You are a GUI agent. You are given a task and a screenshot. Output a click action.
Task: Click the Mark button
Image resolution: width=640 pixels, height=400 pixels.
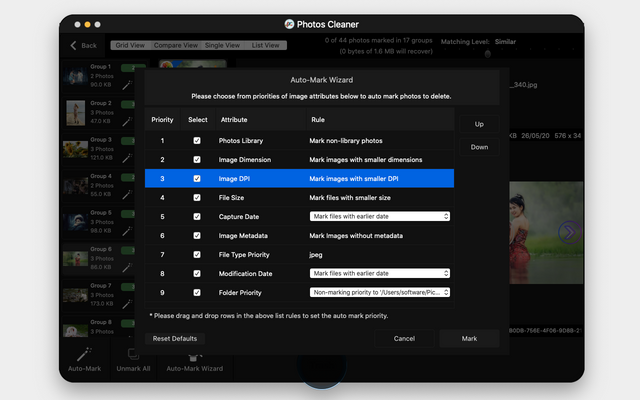(469, 338)
